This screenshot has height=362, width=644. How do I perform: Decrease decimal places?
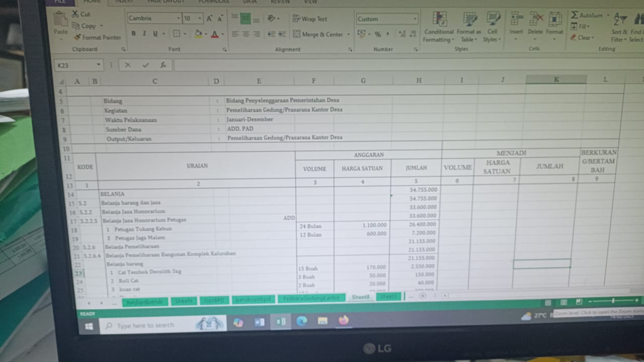tap(413, 34)
